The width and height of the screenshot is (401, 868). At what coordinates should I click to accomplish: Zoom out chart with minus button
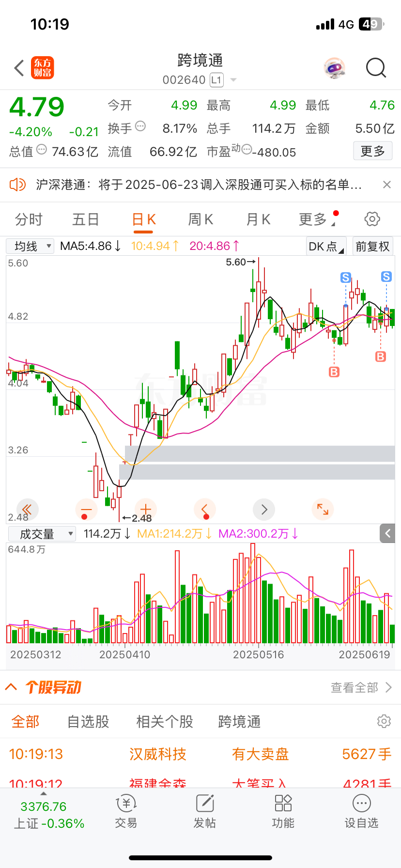pyautogui.click(x=86, y=510)
